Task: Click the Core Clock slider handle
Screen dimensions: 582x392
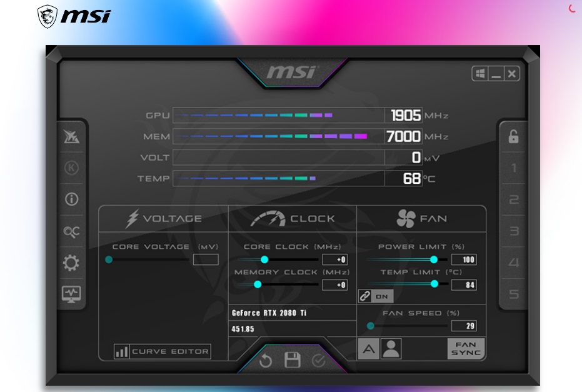Action: (x=264, y=259)
